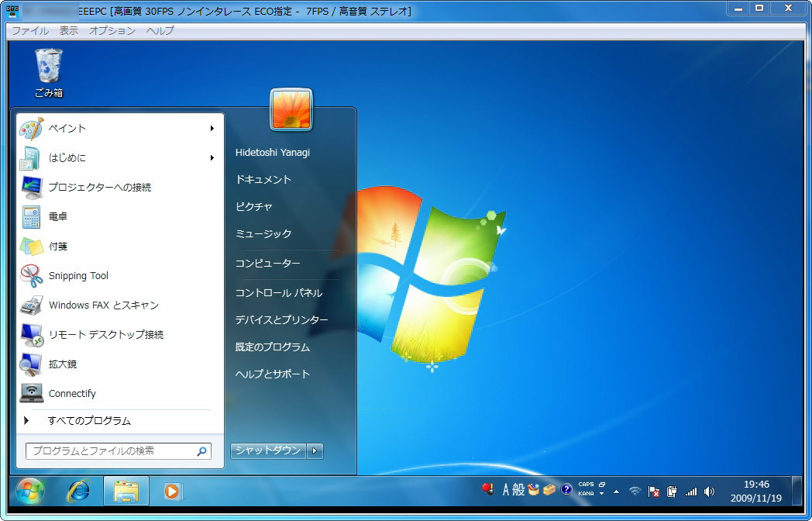
Task: Mute audio via the speaker tray icon
Action: (x=708, y=491)
